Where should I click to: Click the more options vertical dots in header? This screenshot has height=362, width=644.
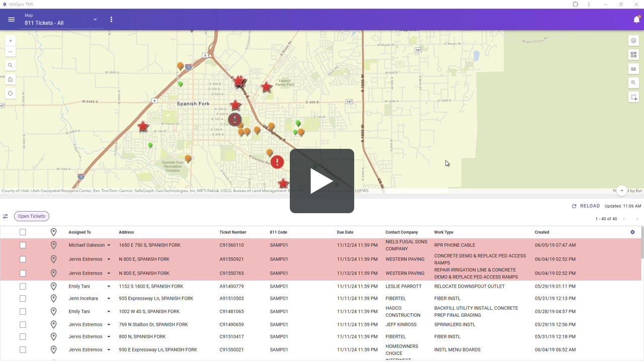point(111,20)
